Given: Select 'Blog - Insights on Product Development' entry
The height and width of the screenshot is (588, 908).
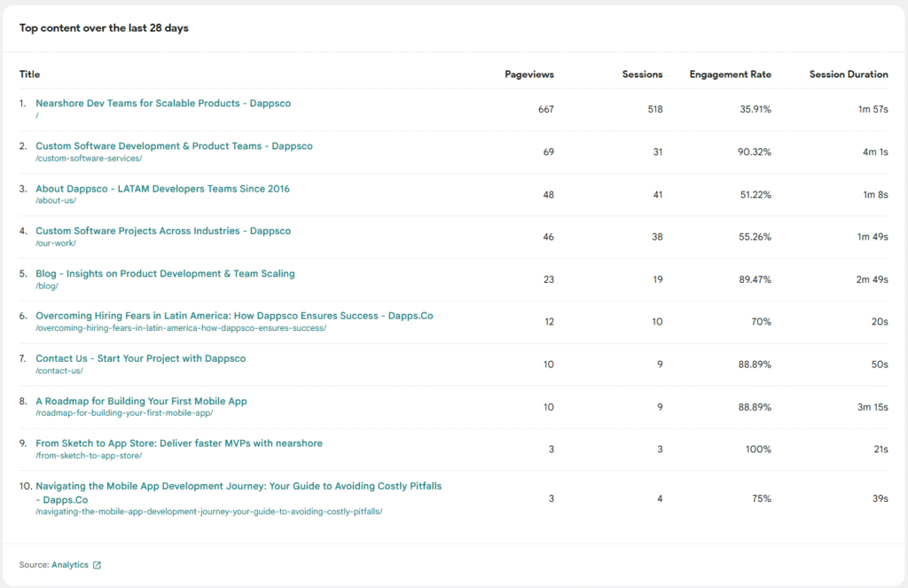Looking at the screenshot, I should coord(165,274).
